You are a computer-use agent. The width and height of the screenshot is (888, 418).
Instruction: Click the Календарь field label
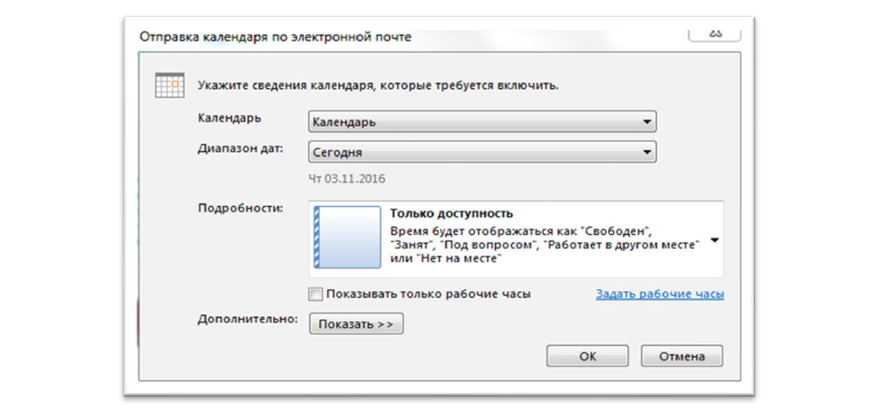click(229, 118)
